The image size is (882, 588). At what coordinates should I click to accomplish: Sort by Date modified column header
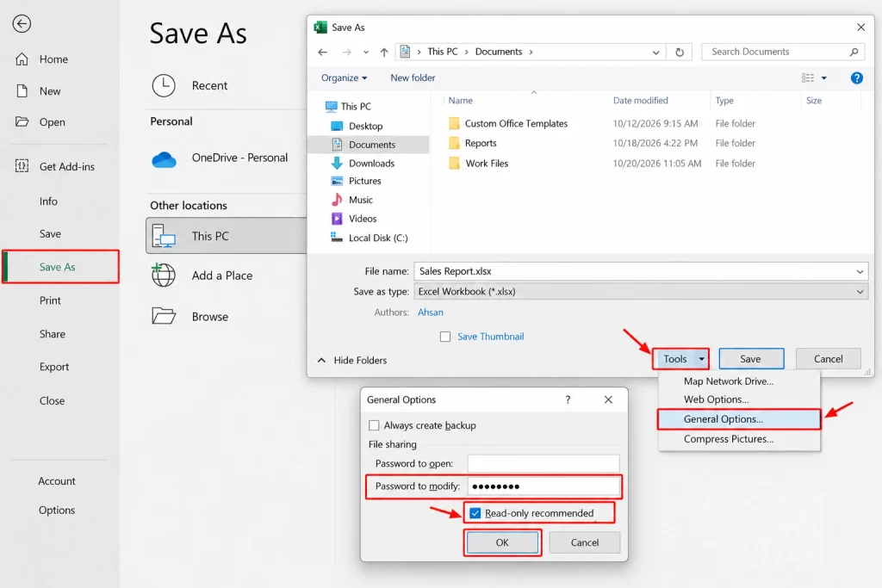tap(641, 101)
